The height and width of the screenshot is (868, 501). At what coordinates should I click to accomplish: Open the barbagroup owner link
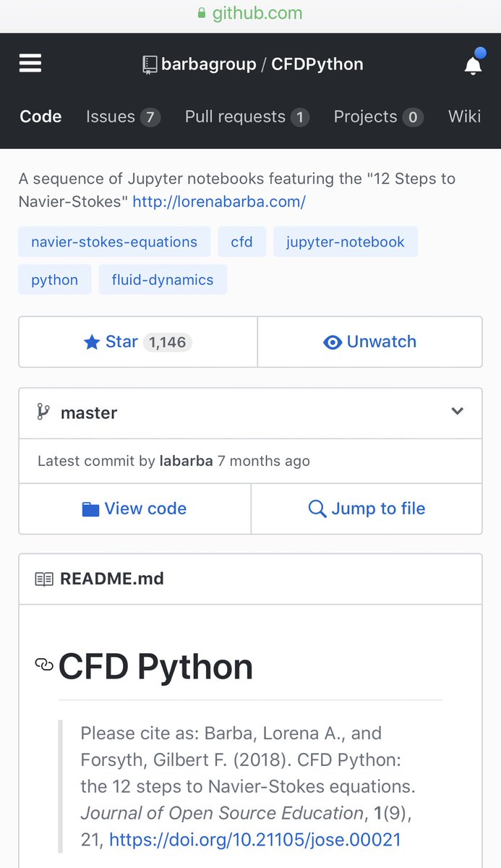(209, 64)
